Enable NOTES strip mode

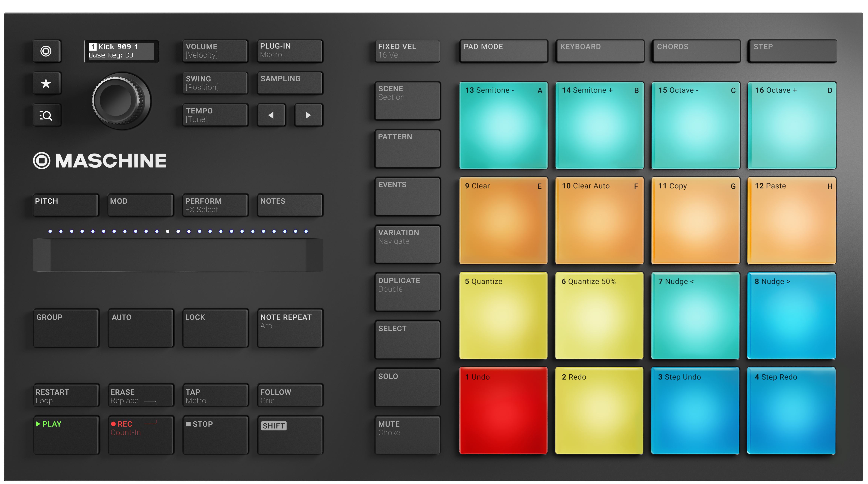click(x=290, y=205)
